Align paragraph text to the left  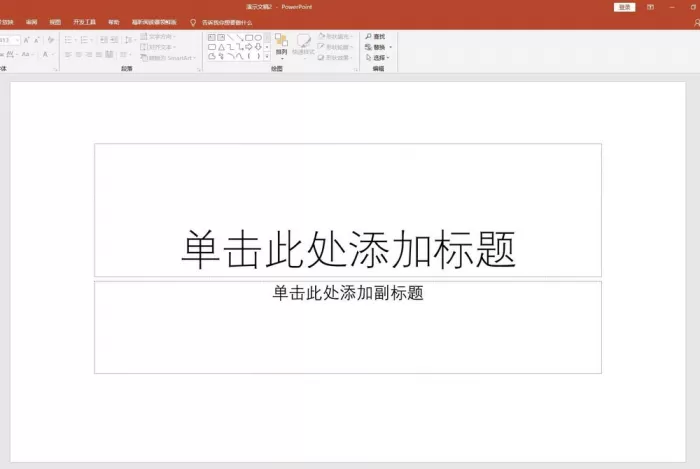[68, 54]
